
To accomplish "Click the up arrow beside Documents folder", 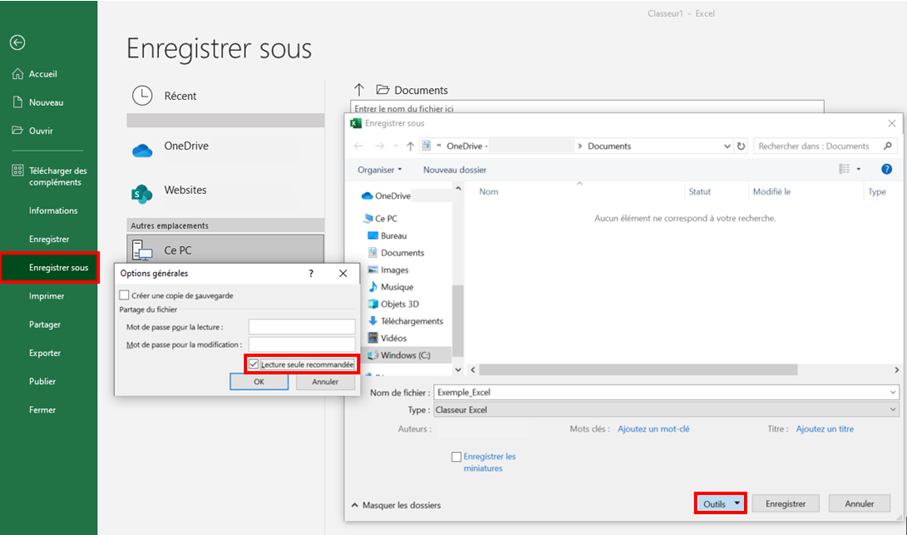I will (x=359, y=90).
